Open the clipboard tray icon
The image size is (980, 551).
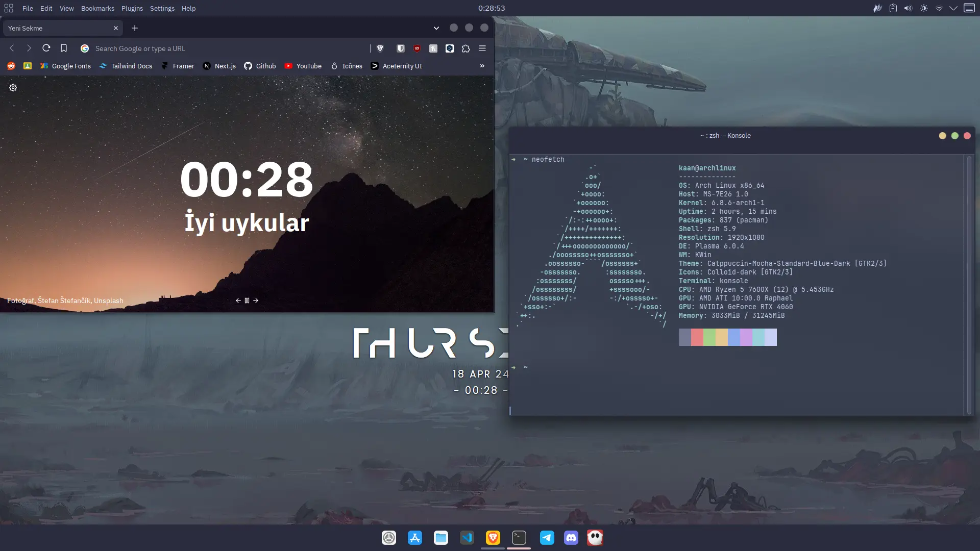[893, 8]
